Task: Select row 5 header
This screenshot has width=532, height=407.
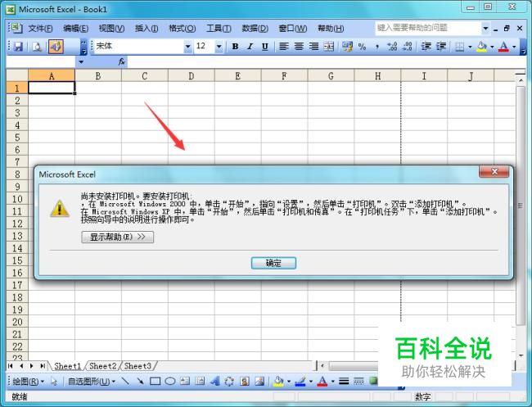Action: 17,138
